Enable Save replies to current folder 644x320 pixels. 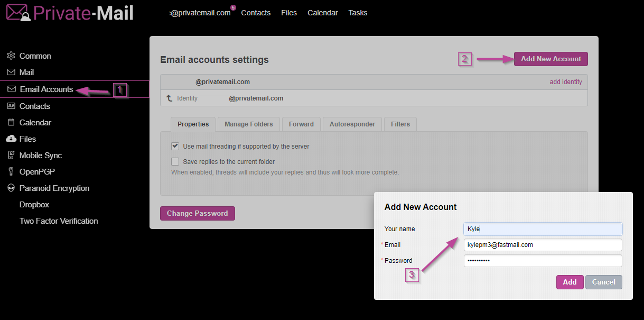pyautogui.click(x=175, y=161)
